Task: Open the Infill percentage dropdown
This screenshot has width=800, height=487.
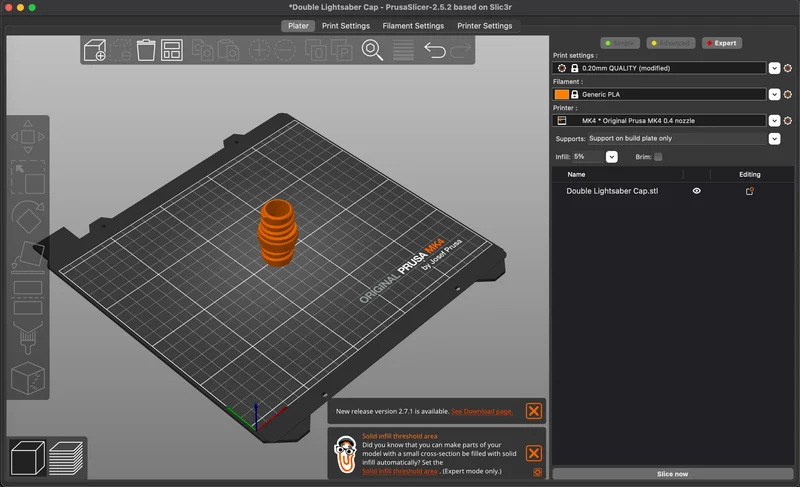Action: [x=611, y=157]
